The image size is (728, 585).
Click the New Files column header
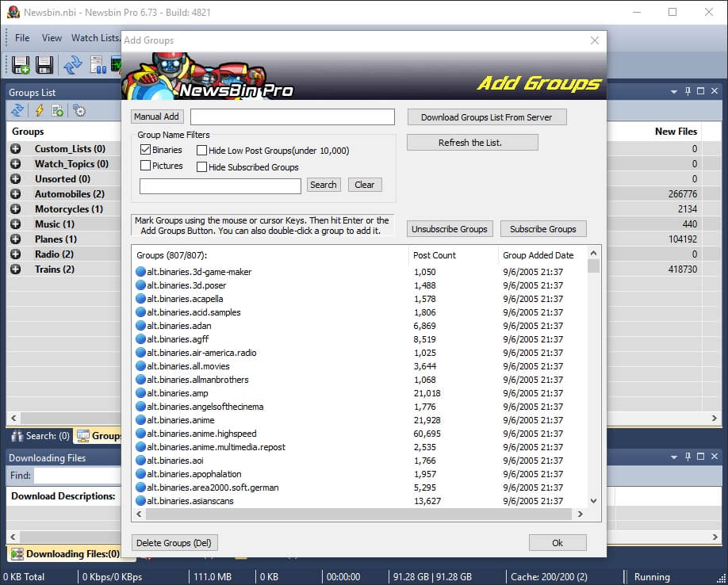676,132
